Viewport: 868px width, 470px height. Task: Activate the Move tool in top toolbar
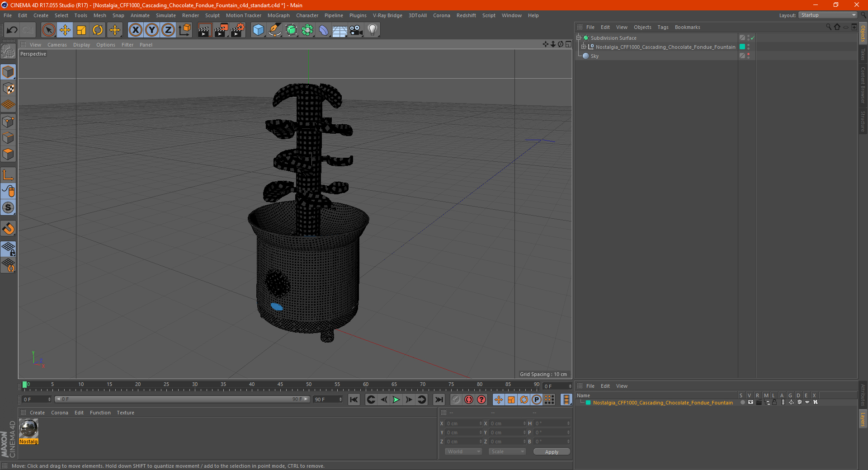pyautogui.click(x=65, y=30)
